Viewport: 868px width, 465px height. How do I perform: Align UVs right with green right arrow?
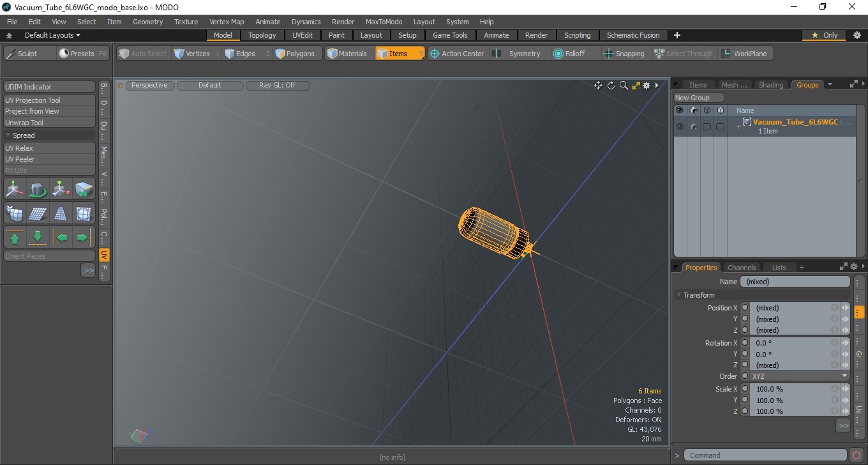(84, 238)
